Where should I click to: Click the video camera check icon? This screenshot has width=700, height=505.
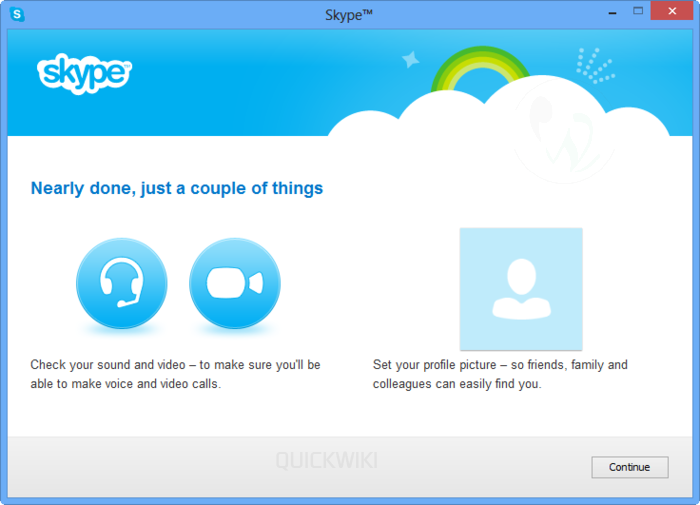[235, 284]
